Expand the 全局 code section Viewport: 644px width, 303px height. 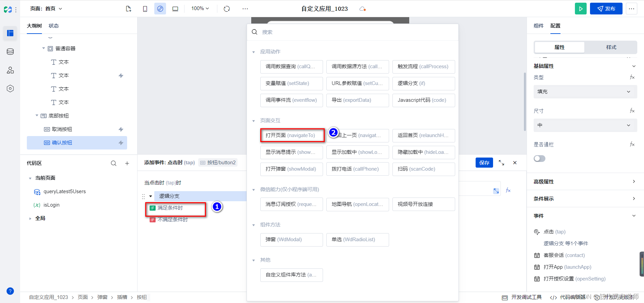click(30, 218)
